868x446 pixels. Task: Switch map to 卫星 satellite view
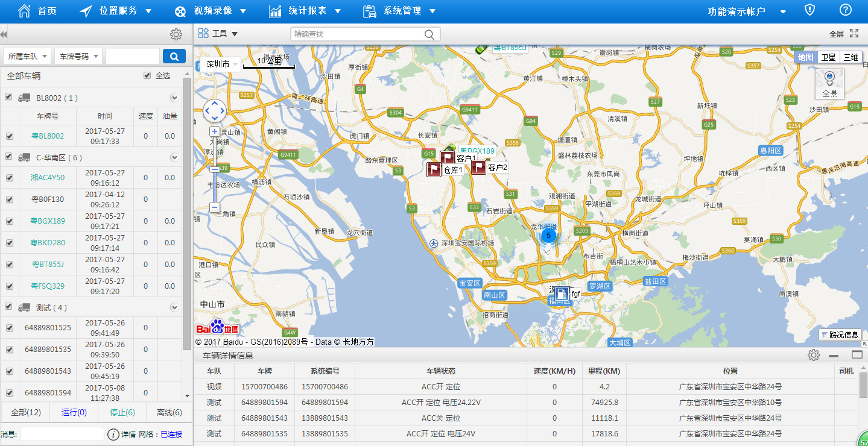(828, 57)
